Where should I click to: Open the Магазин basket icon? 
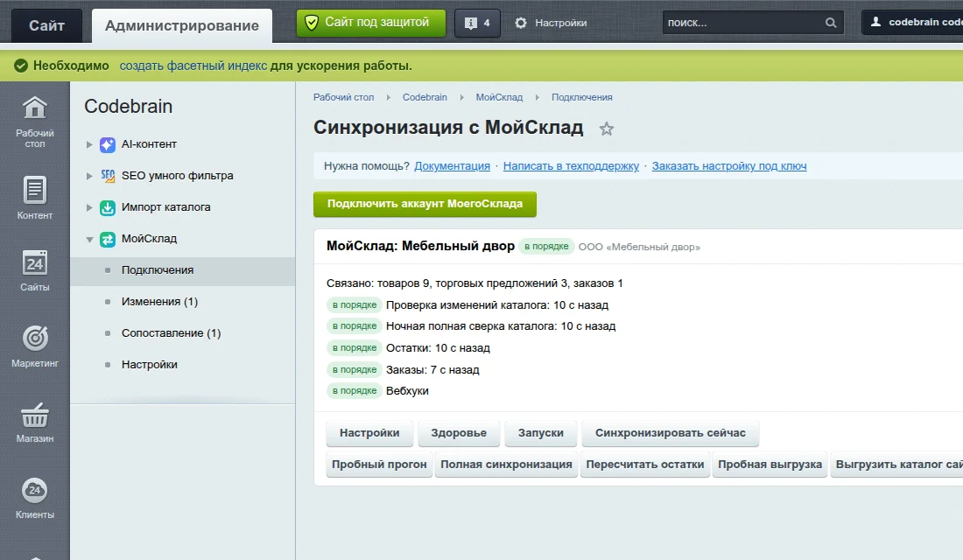[x=35, y=415]
